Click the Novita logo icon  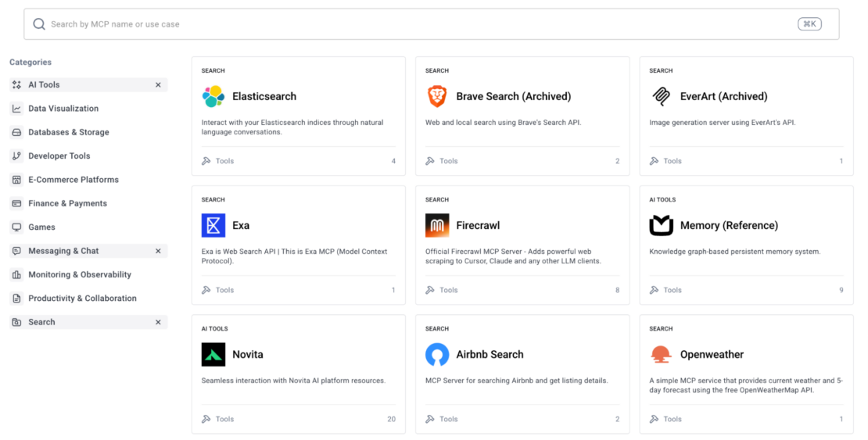213,354
